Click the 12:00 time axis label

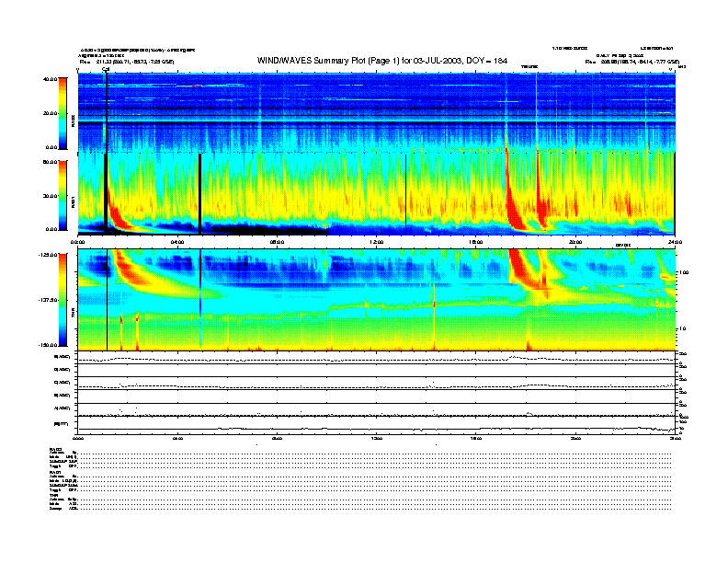(x=376, y=242)
